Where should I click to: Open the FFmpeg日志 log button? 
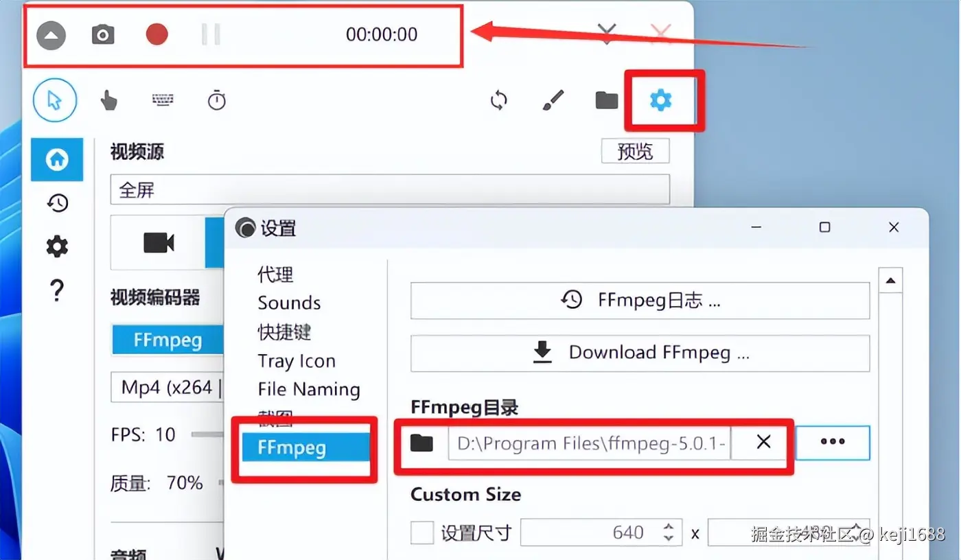(640, 300)
